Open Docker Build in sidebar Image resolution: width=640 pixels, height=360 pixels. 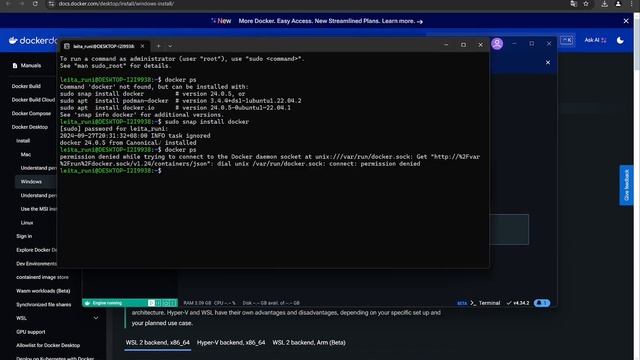pos(26,86)
